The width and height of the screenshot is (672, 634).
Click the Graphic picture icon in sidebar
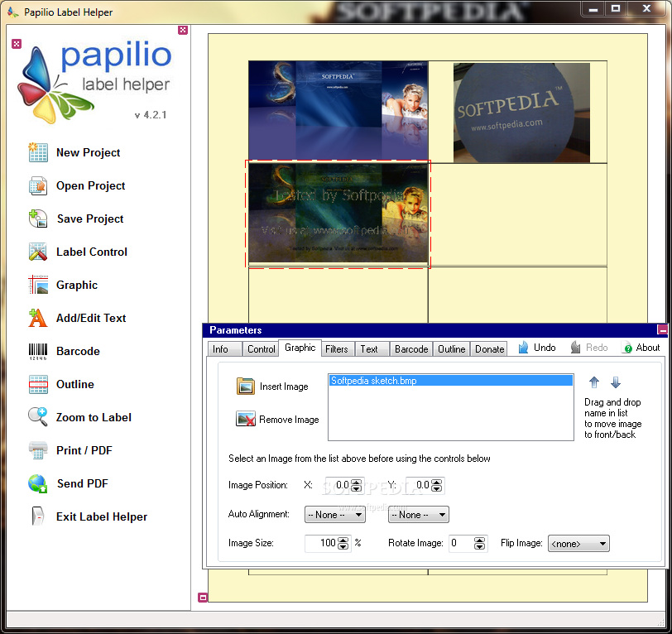[x=38, y=285]
